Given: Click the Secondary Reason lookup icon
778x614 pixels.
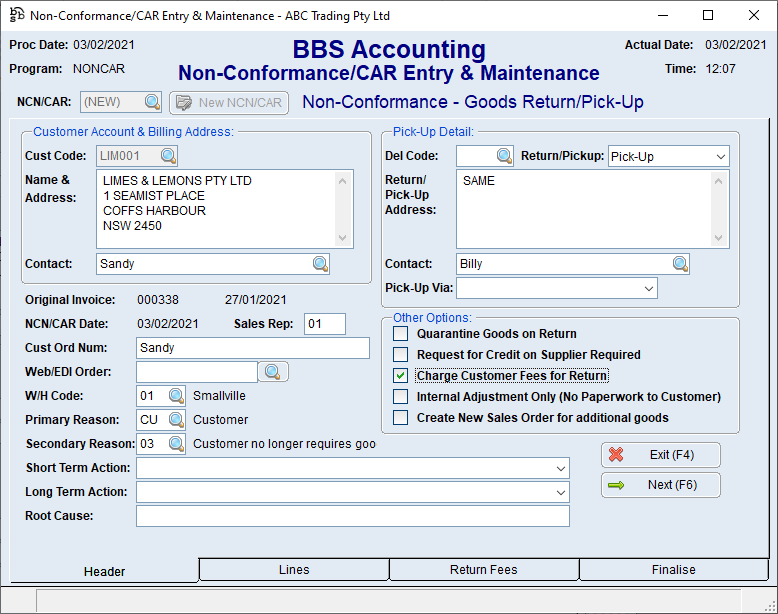Looking at the screenshot, I should (175, 444).
